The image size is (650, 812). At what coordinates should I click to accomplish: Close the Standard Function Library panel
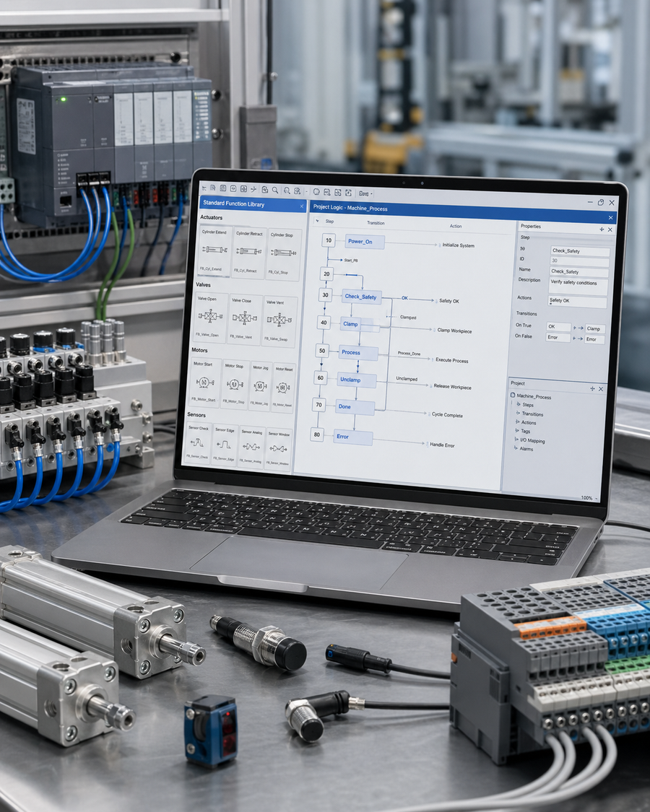(302, 206)
